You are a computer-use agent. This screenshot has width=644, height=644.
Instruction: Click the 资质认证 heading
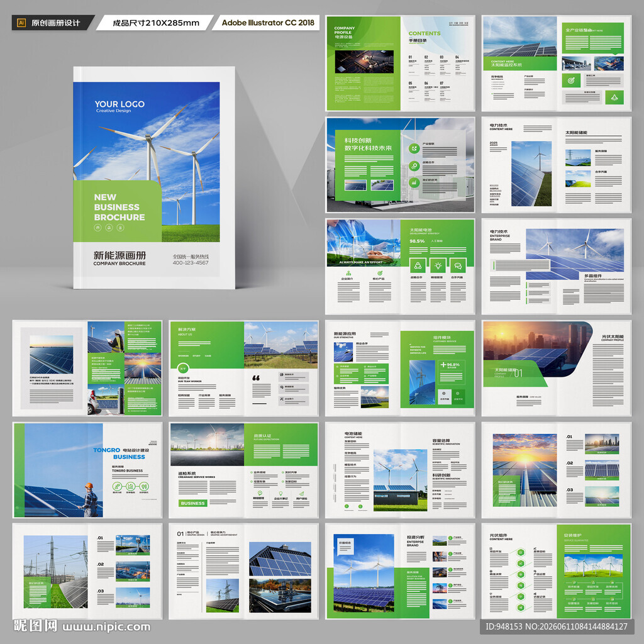[262, 436]
